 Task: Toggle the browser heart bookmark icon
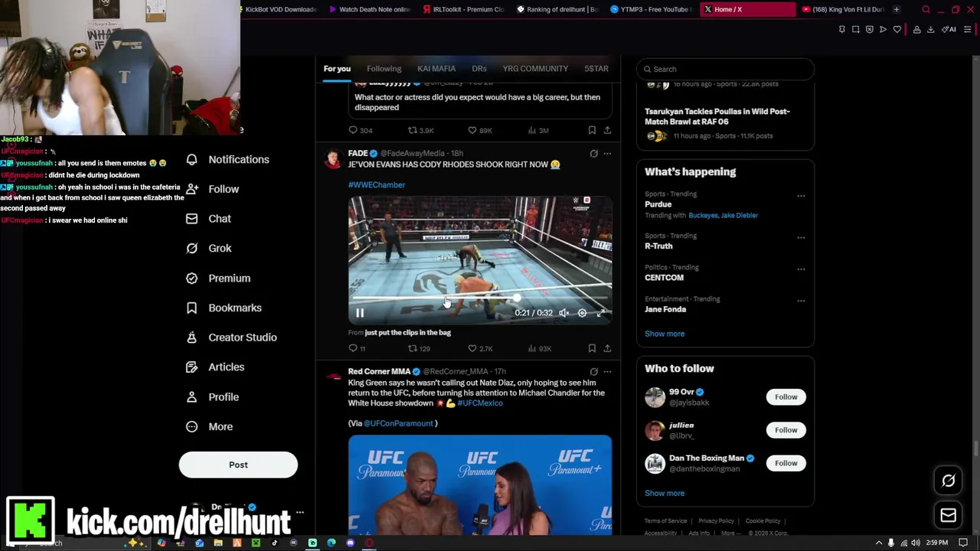click(897, 30)
